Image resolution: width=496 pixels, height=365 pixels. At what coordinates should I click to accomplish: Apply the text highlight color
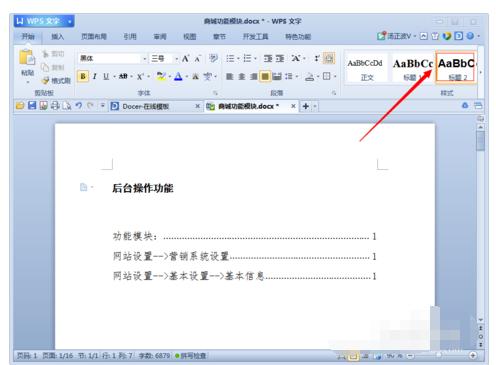pos(161,76)
